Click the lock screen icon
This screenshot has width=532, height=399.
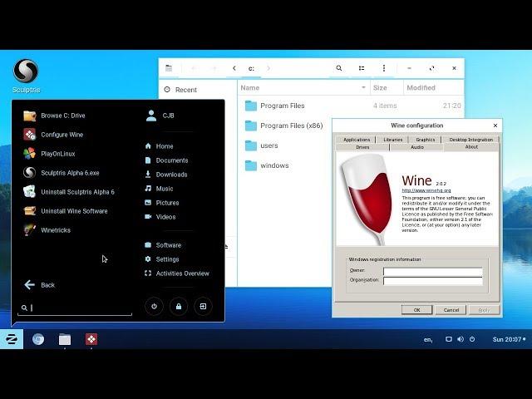[x=178, y=307]
